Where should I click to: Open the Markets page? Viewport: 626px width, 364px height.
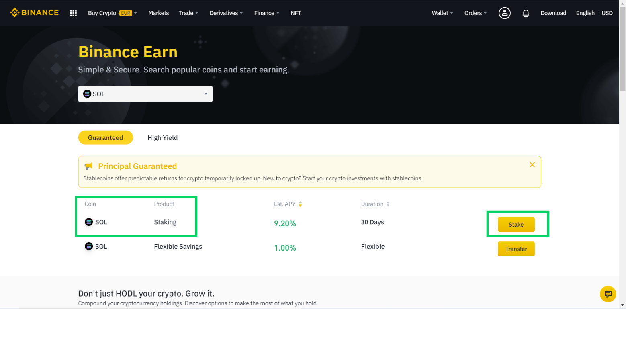(159, 13)
